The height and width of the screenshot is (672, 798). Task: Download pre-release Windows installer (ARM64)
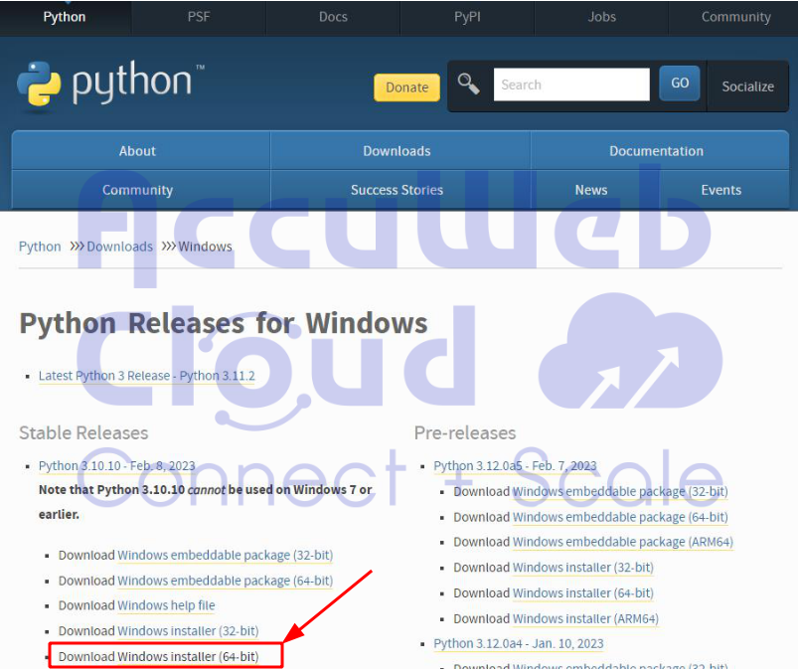(x=585, y=618)
